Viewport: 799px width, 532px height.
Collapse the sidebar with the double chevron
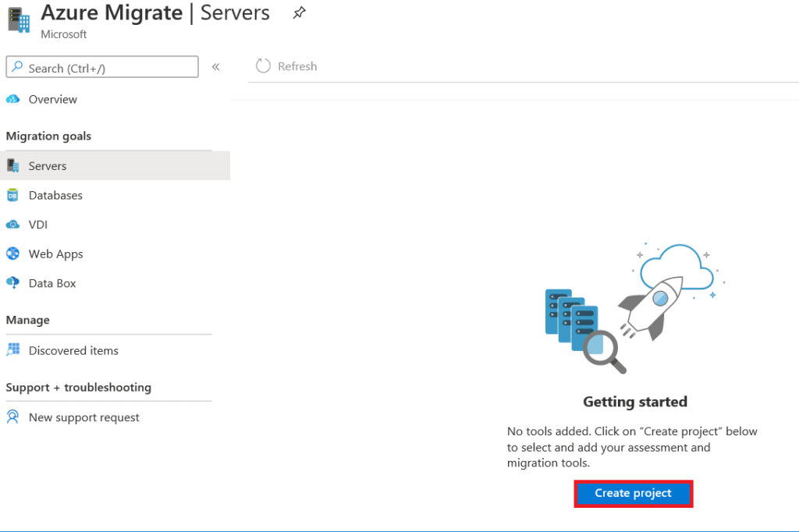click(216, 66)
